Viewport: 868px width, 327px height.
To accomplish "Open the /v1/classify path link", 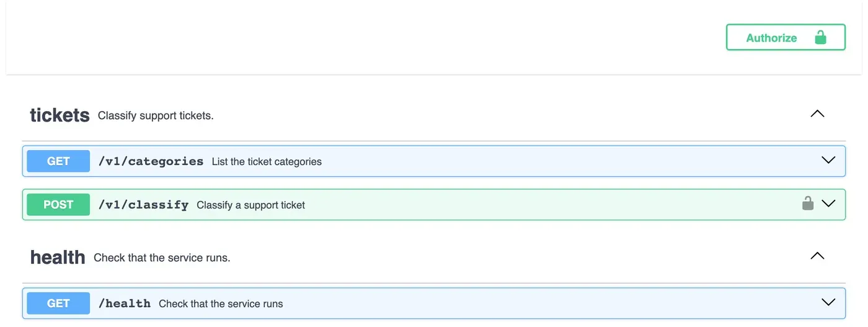I will click(x=143, y=205).
